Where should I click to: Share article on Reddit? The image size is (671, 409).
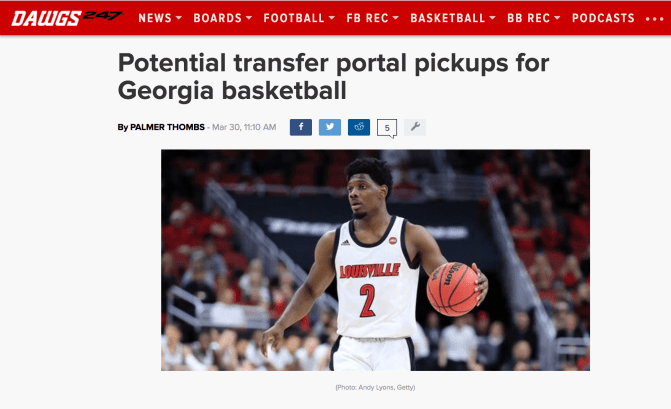(359, 127)
